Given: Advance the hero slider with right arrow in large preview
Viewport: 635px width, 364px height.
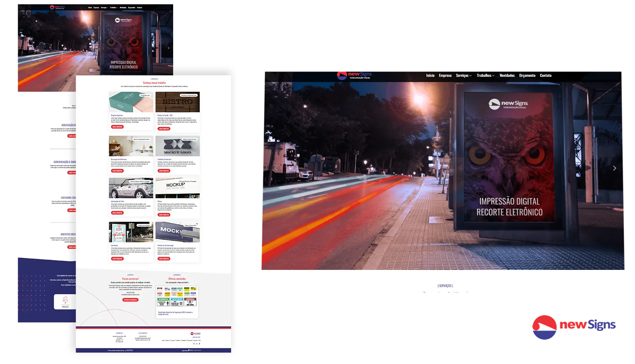Looking at the screenshot, I should (x=614, y=168).
